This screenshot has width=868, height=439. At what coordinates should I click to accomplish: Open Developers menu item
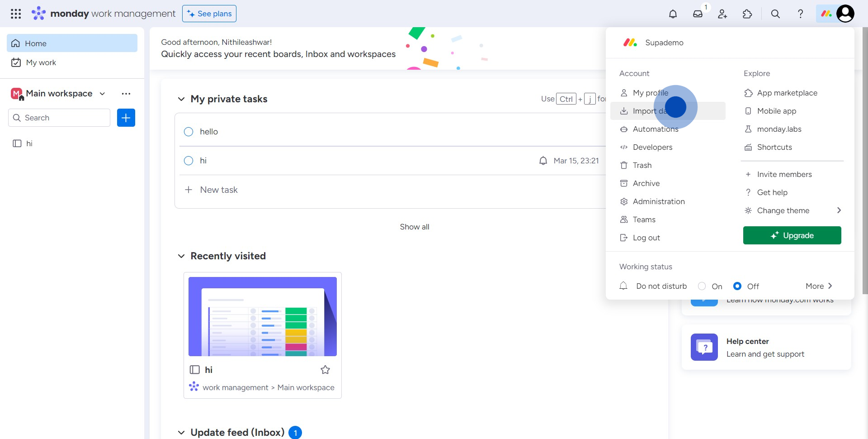tap(668, 147)
